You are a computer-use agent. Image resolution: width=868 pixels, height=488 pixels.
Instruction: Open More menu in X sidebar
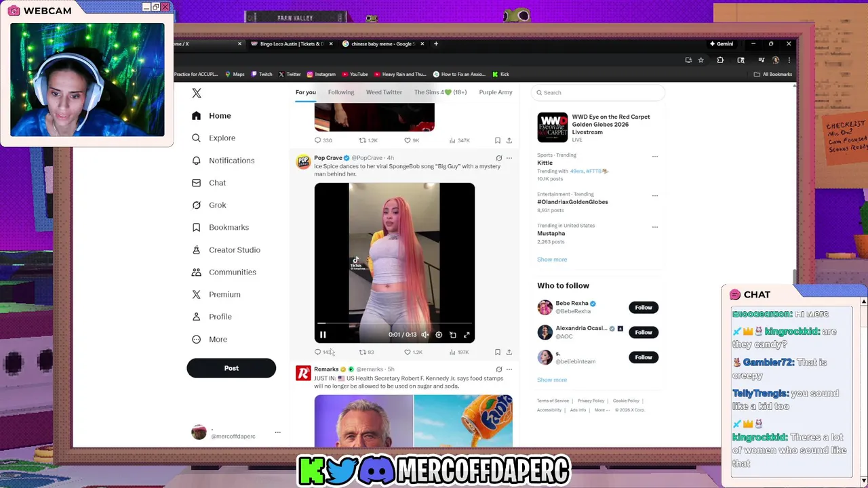(x=210, y=339)
